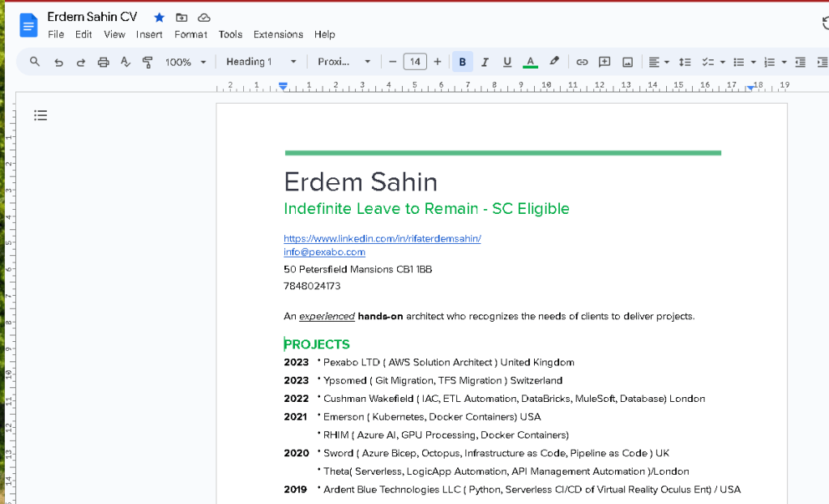Open the Proxi... font dropdown
The width and height of the screenshot is (829, 504).
click(x=344, y=62)
